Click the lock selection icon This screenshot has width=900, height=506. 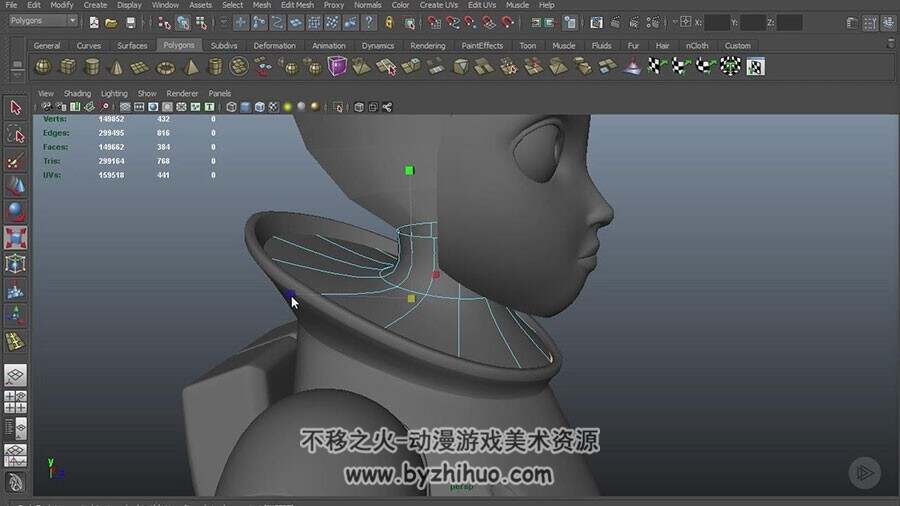click(x=390, y=22)
